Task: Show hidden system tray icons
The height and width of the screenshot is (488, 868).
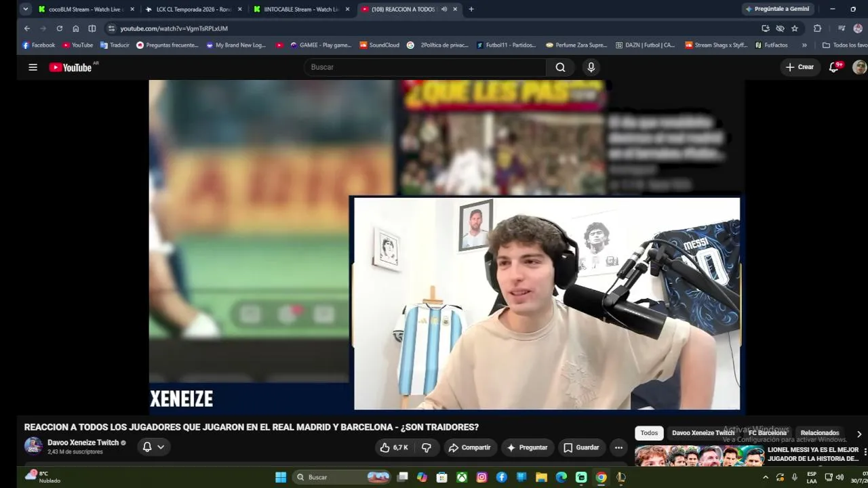Action: click(766, 477)
